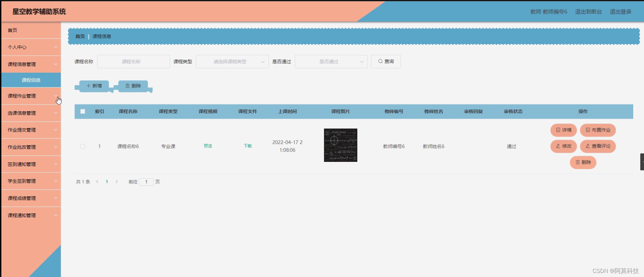Expand the 作业批改管理 sidebar menu
This screenshot has width=644, height=277.
point(31,147)
